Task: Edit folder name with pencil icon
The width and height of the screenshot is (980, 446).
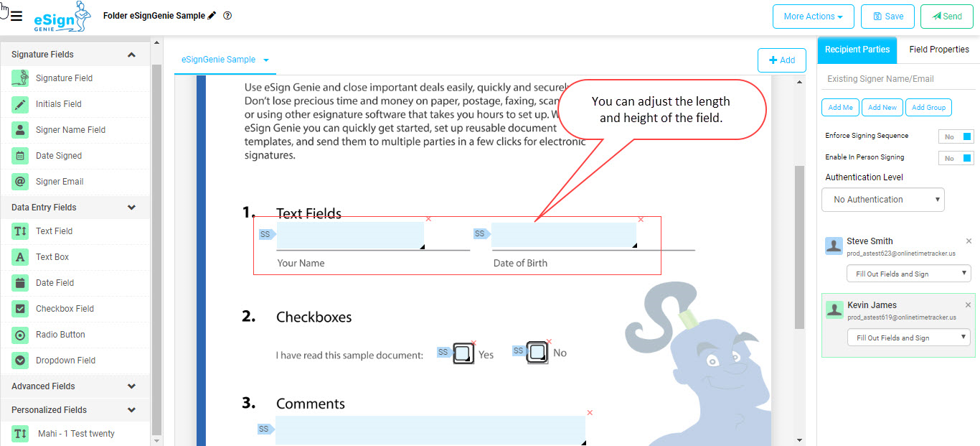Action: click(212, 15)
